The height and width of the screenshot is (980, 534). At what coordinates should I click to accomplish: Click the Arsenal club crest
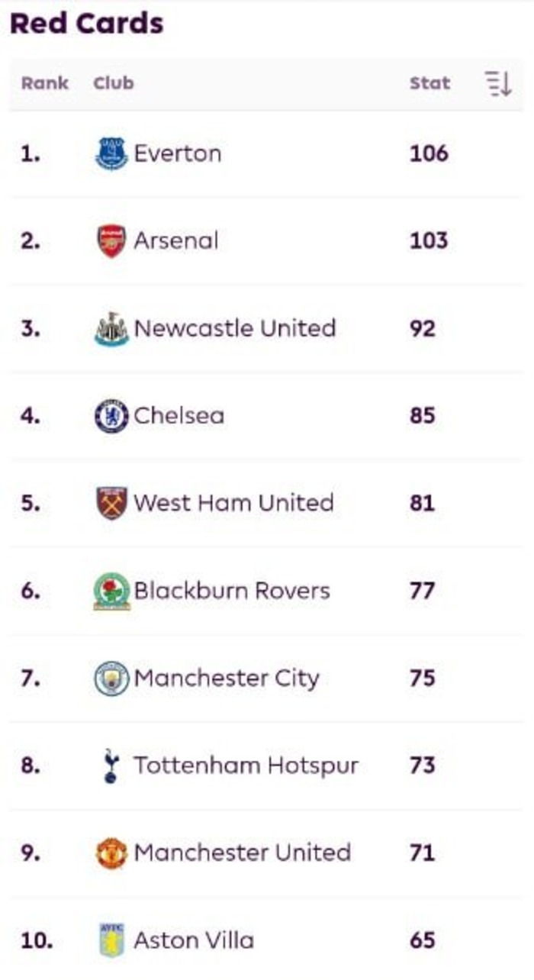(x=111, y=241)
